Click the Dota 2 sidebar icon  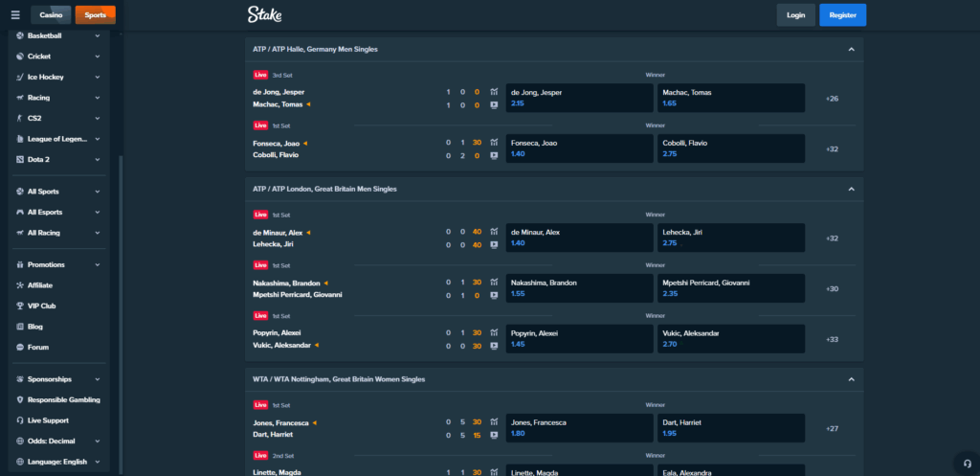(20, 160)
